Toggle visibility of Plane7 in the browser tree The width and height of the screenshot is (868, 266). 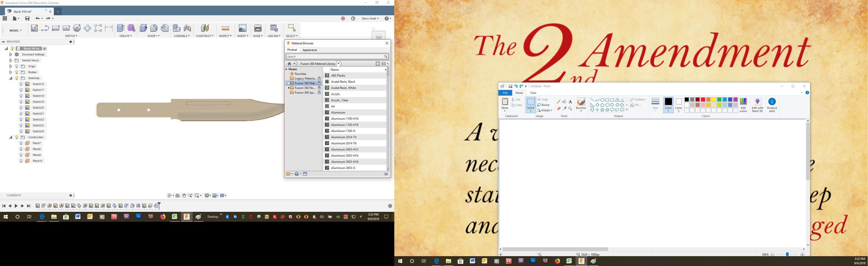21,143
